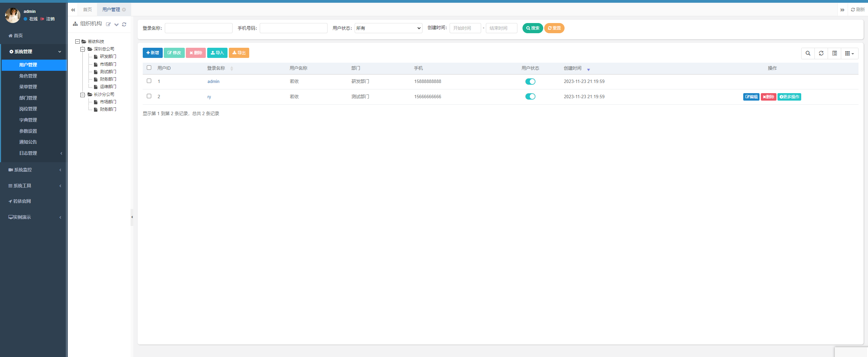
Task: Click the 编辑 button in ry row
Action: [751, 97]
